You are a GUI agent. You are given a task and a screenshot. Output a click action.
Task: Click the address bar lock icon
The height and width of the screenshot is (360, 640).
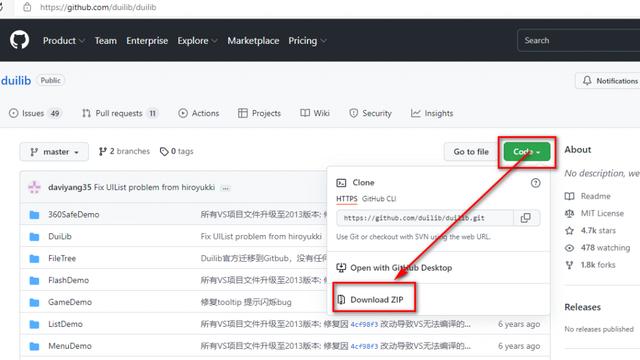[27, 7]
